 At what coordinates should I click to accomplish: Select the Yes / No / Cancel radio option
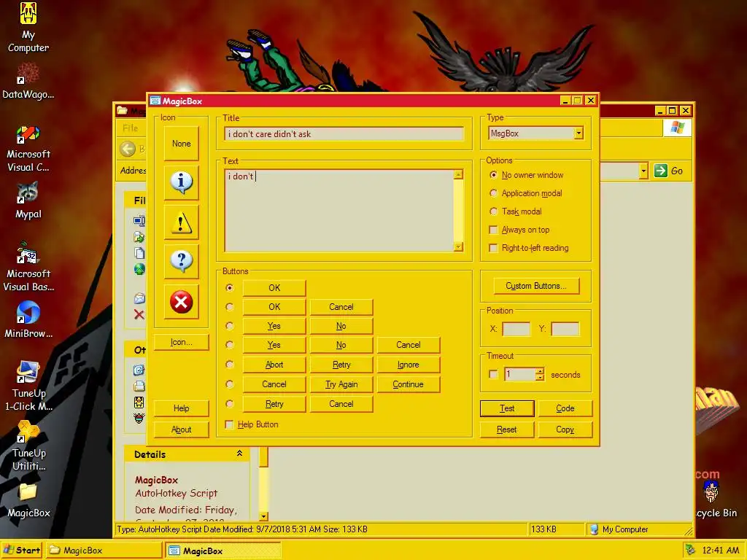(230, 345)
